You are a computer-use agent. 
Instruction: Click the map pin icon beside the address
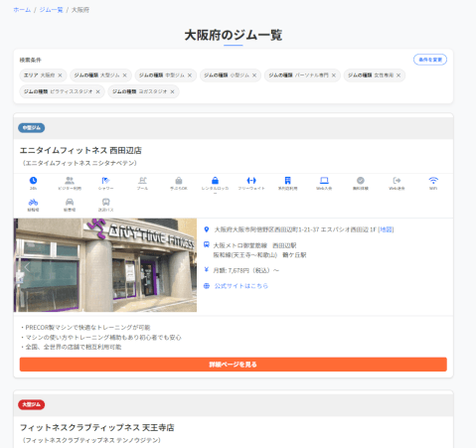click(x=207, y=229)
